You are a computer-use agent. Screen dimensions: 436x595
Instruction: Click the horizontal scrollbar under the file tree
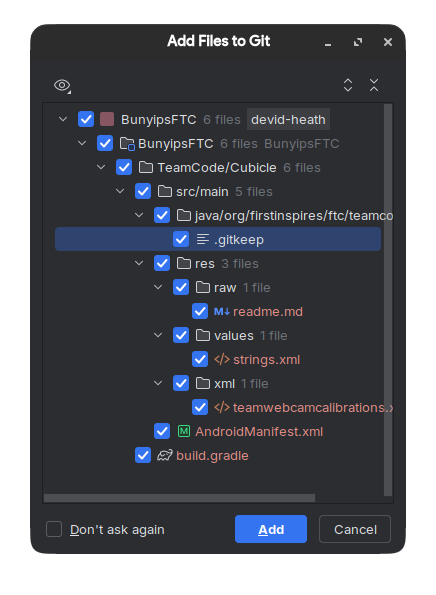point(179,498)
